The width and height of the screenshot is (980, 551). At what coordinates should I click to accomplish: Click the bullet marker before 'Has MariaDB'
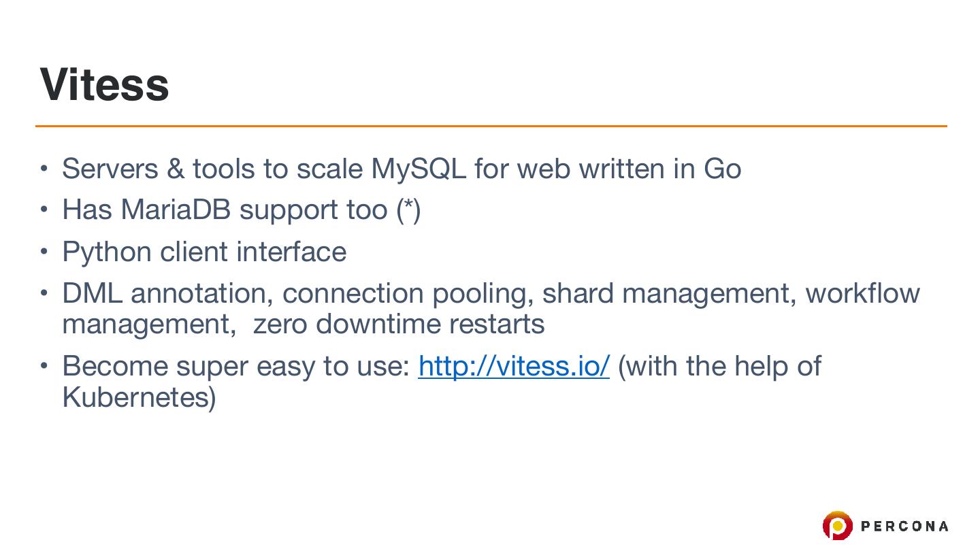[44, 210]
